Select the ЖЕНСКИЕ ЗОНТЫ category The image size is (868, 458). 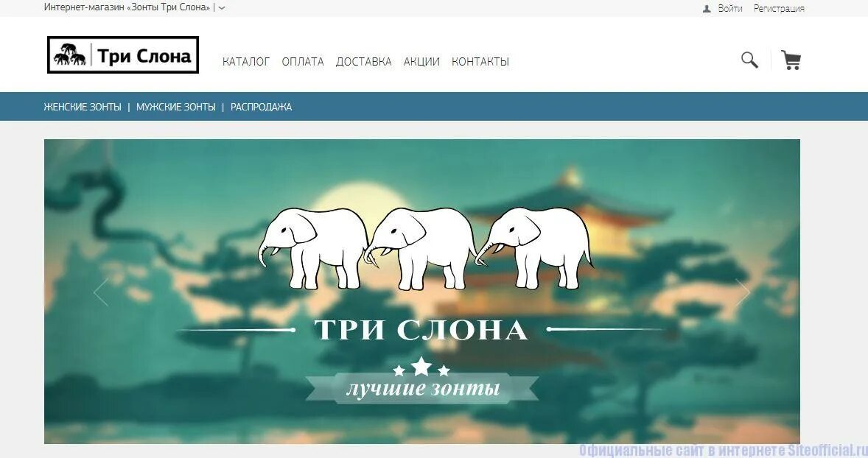(83, 107)
